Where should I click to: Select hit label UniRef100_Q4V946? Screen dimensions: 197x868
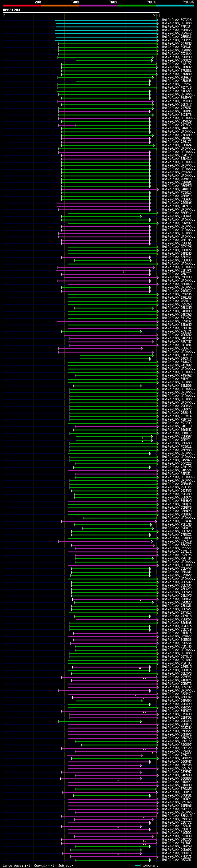(x=177, y=460)
